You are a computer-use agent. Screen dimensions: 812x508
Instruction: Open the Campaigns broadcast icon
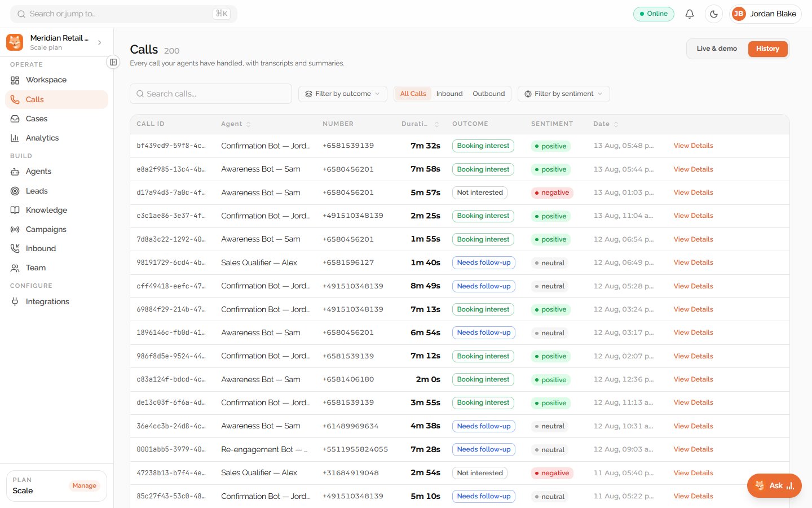pyautogui.click(x=15, y=229)
